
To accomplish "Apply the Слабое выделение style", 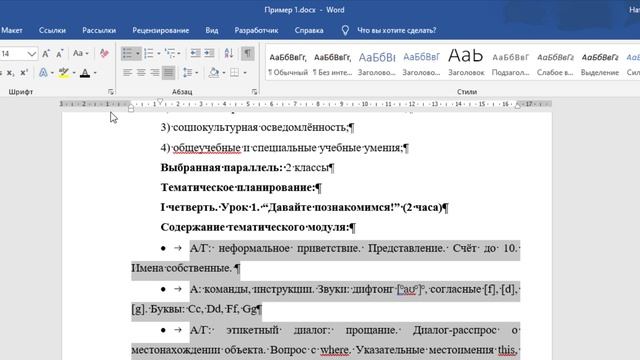I will pyautogui.click(x=555, y=63).
